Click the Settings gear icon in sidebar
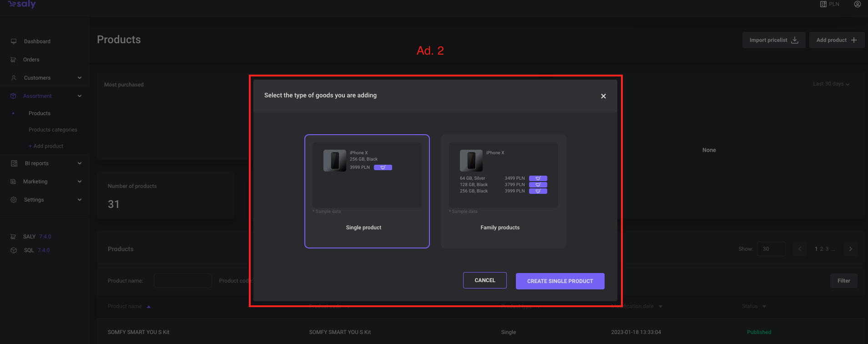 (14, 200)
